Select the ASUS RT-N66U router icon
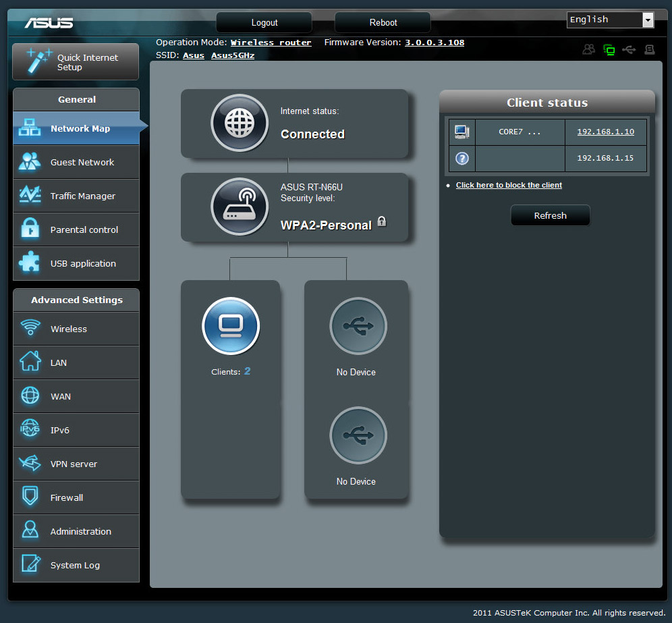 coord(240,207)
